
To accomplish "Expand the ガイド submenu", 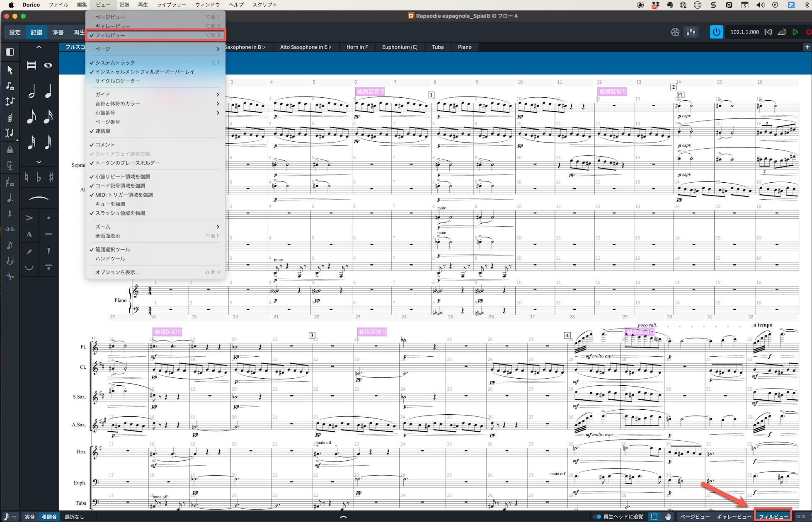I will coord(155,94).
